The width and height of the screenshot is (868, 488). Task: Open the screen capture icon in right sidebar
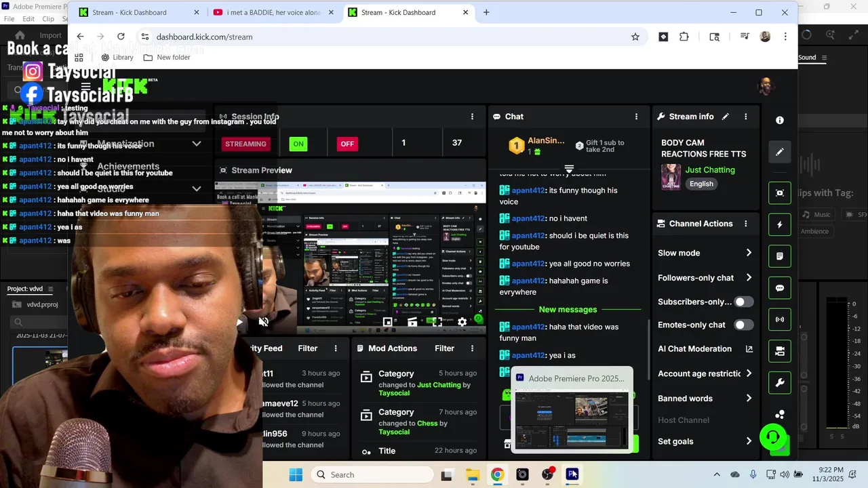[780, 192]
